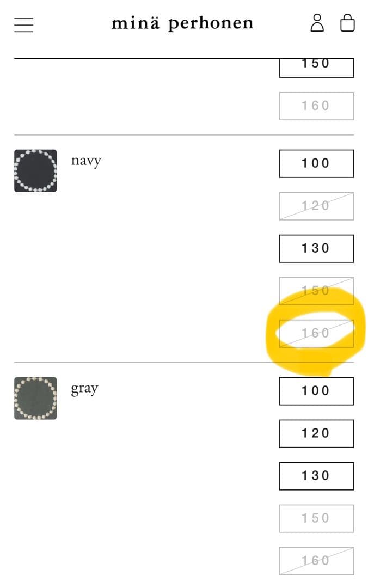Select sold-out size 120 for navy

coord(316,206)
